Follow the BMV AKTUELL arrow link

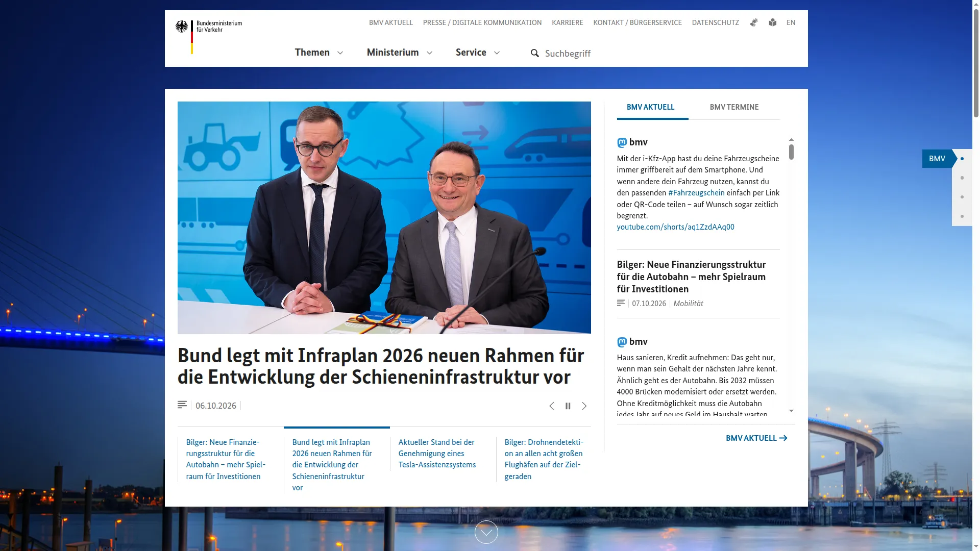coord(756,438)
